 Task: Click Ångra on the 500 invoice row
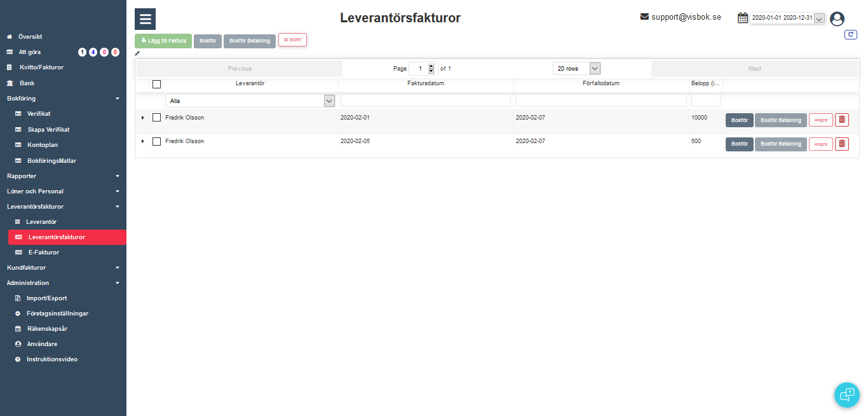point(820,144)
